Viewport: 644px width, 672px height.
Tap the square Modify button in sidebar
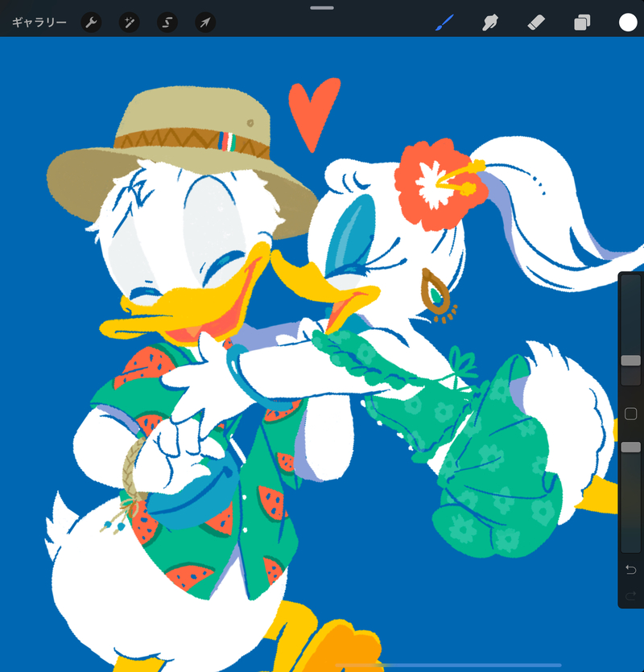[630, 414]
